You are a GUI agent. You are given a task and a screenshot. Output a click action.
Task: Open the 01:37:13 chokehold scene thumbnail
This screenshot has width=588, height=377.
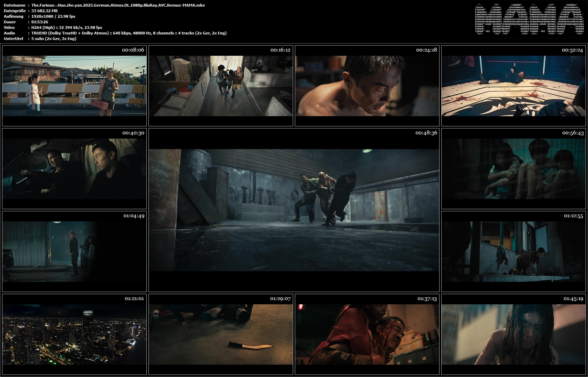point(367,334)
